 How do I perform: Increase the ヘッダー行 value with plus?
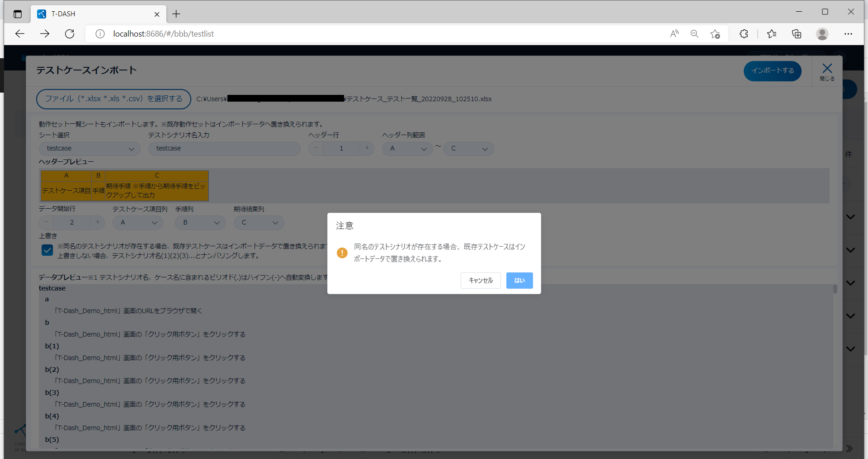pyautogui.click(x=367, y=148)
